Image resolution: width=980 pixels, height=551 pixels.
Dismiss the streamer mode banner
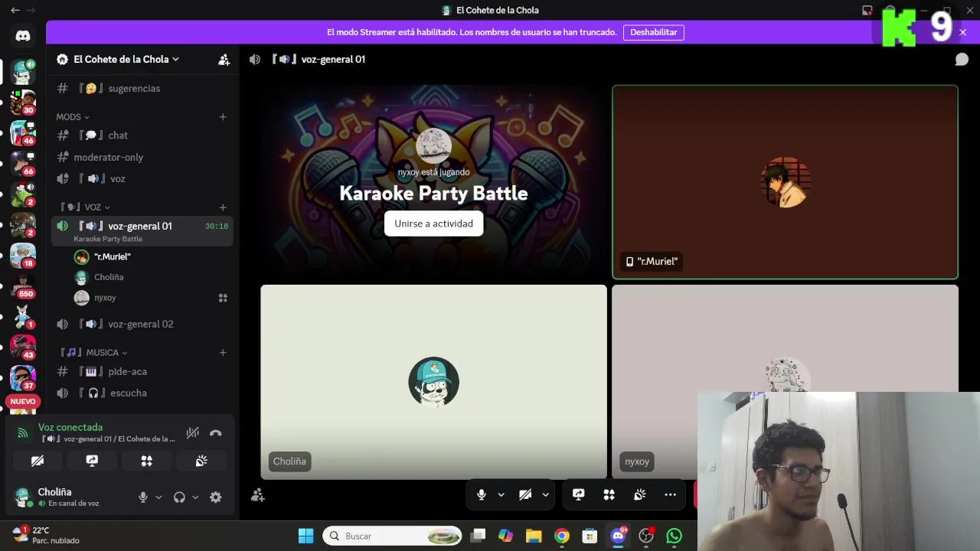[962, 32]
